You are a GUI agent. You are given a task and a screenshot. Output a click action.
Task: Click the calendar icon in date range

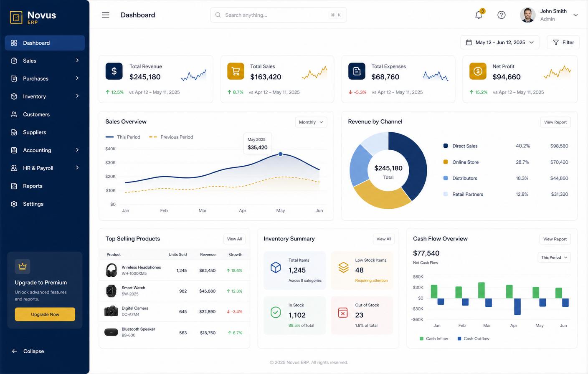pos(469,43)
